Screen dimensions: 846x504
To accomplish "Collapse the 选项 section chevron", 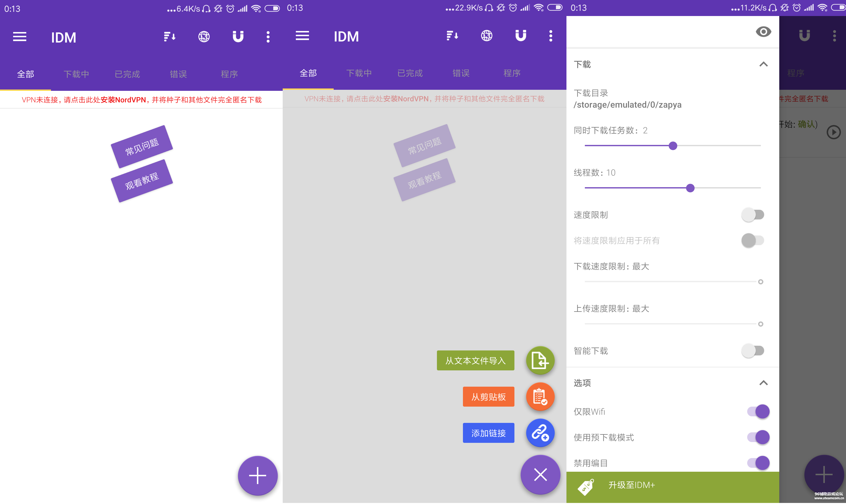I will pos(763,383).
